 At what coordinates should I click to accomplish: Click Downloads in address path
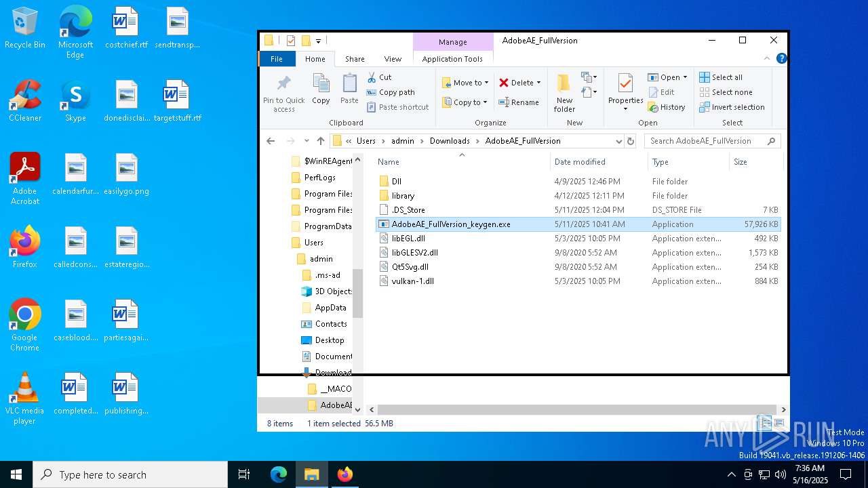pyautogui.click(x=450, y=141)
